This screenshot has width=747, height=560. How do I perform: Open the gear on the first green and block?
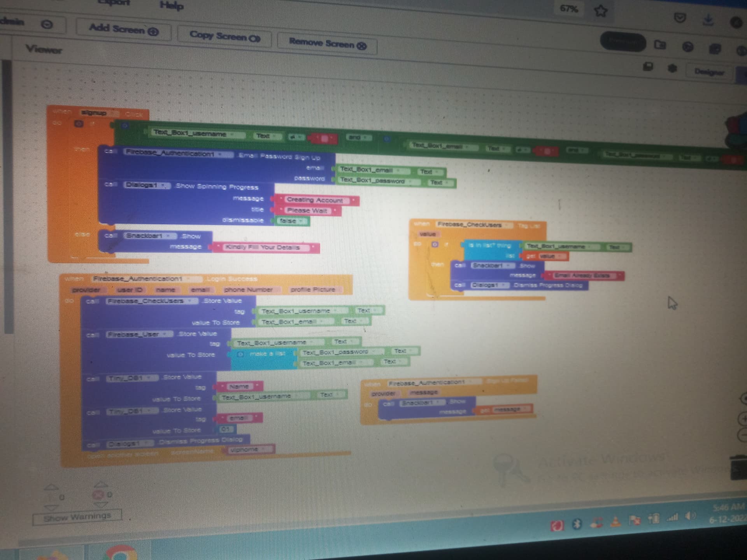(x=124, y=126)
